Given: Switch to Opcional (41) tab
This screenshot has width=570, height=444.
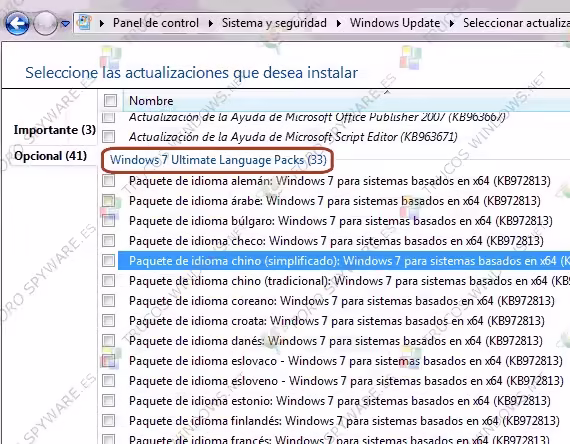Looking at the screenshot, I should (x=51, y=156).
